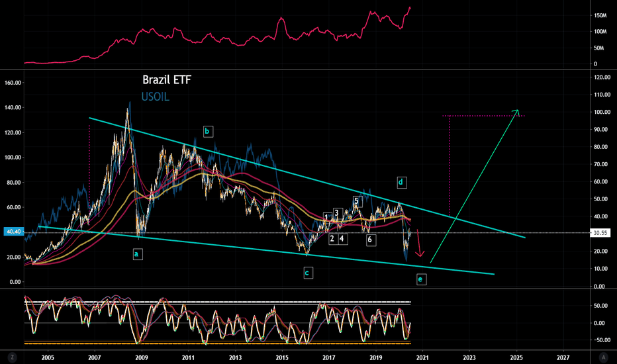Click the -50.00 oscillator scale value
This screenshot has width=617, height=364.
coord(602,340)
